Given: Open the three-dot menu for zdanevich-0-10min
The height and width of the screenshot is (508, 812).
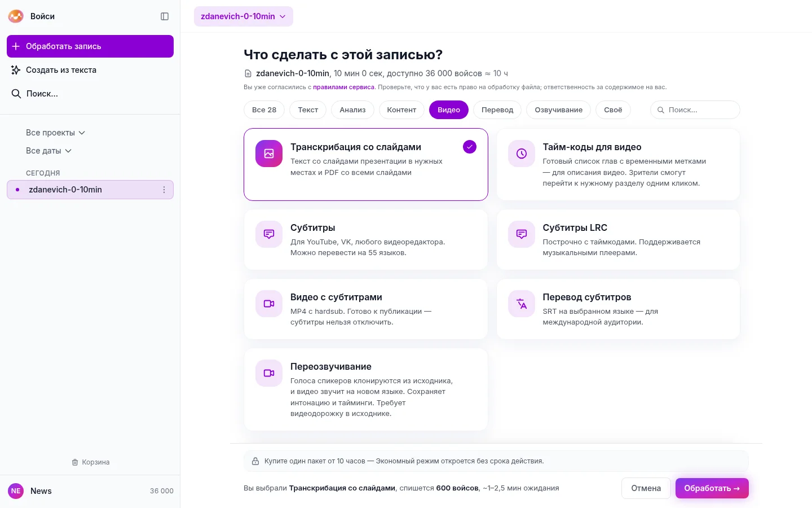Looking at the screenshot, I should [164, 190].
